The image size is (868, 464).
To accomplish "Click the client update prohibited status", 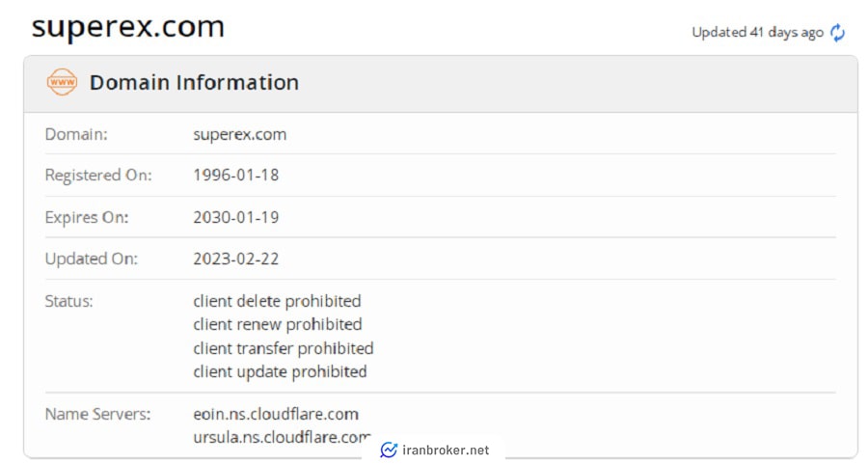I will pyautogui.click(x=280, y=371).
